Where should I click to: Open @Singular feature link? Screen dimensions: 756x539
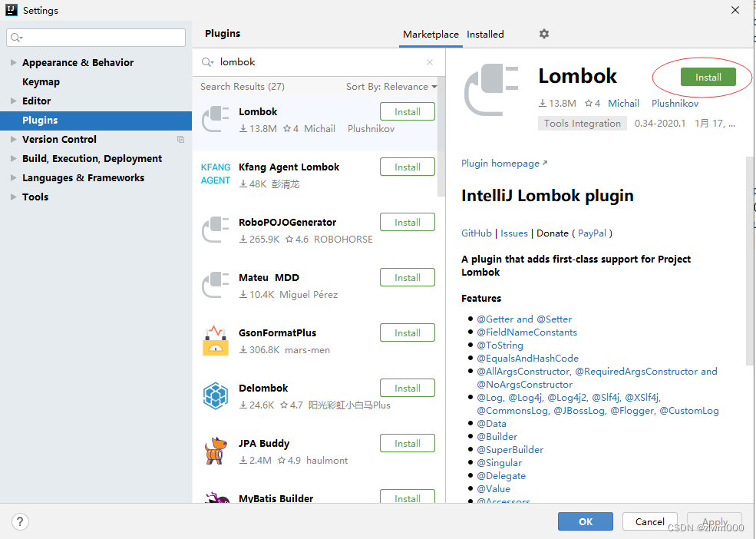pos(499,463)
